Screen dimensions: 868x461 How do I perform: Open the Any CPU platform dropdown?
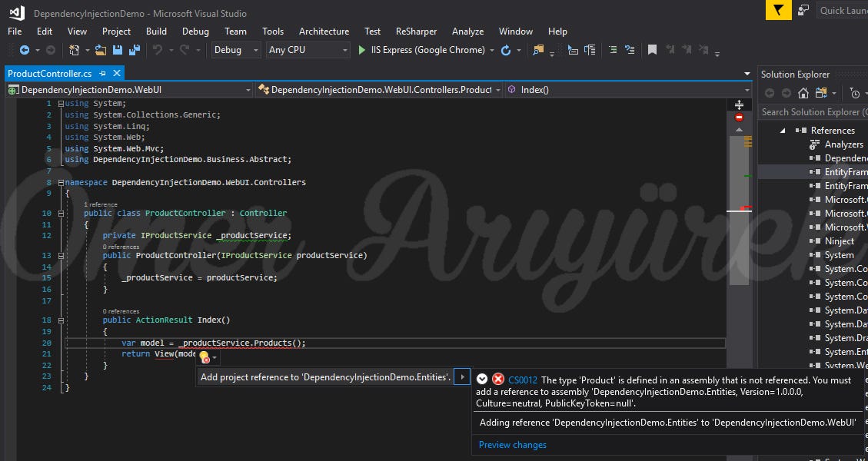click(x=308, y=50)
